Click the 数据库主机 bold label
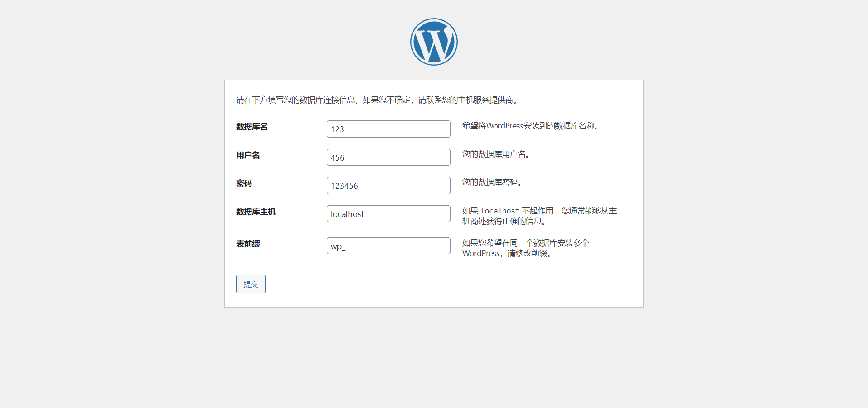 pos(256,212)
